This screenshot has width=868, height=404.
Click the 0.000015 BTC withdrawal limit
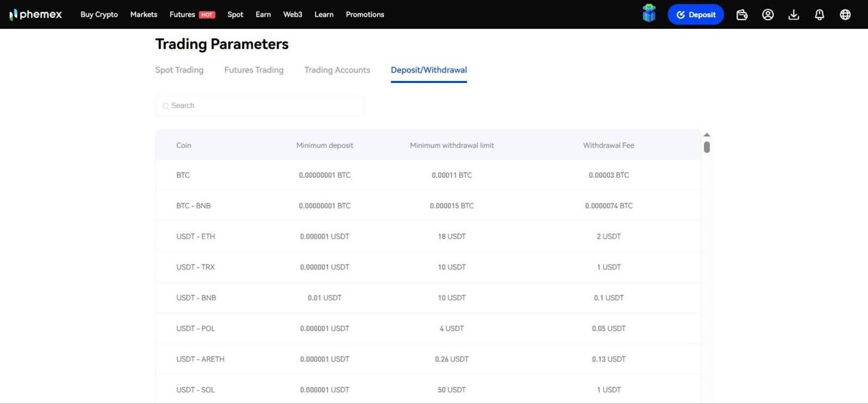pos(452,206)
